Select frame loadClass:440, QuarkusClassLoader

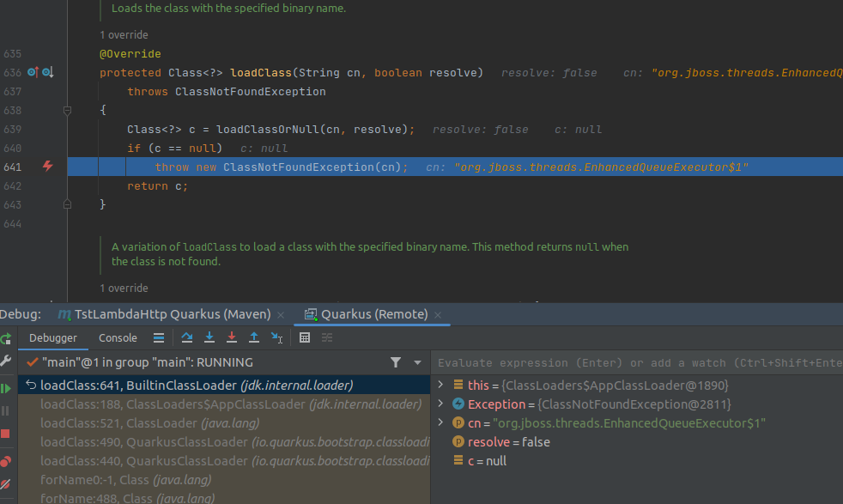point(224,461)
